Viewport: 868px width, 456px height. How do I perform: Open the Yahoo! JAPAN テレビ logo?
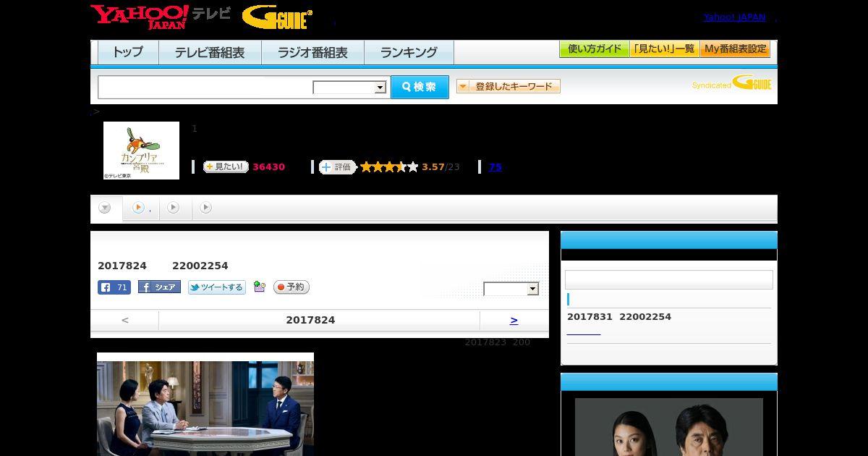161,17
